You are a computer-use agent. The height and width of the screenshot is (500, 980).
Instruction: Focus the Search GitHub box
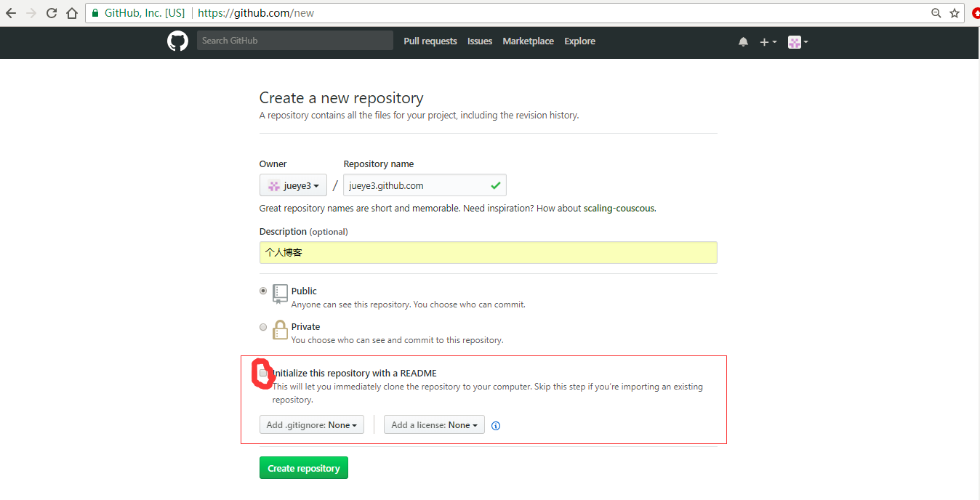click(294, 41)
